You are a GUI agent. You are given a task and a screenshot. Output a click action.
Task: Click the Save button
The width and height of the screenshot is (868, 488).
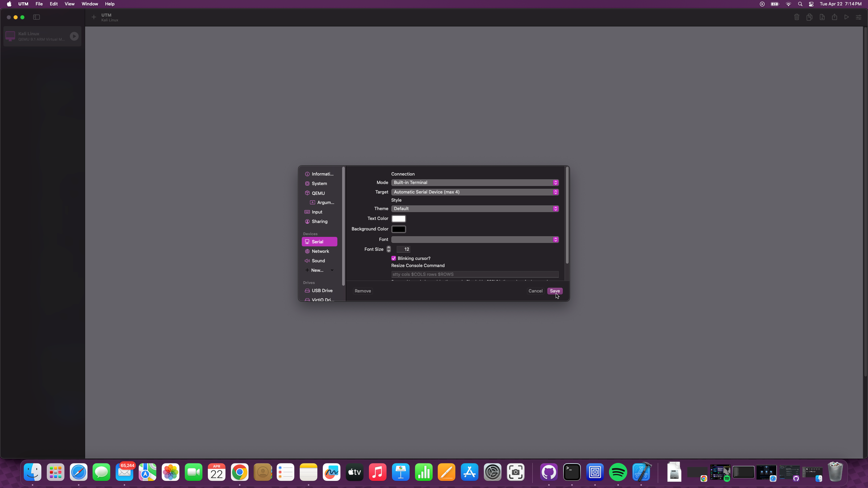[554, 291]
